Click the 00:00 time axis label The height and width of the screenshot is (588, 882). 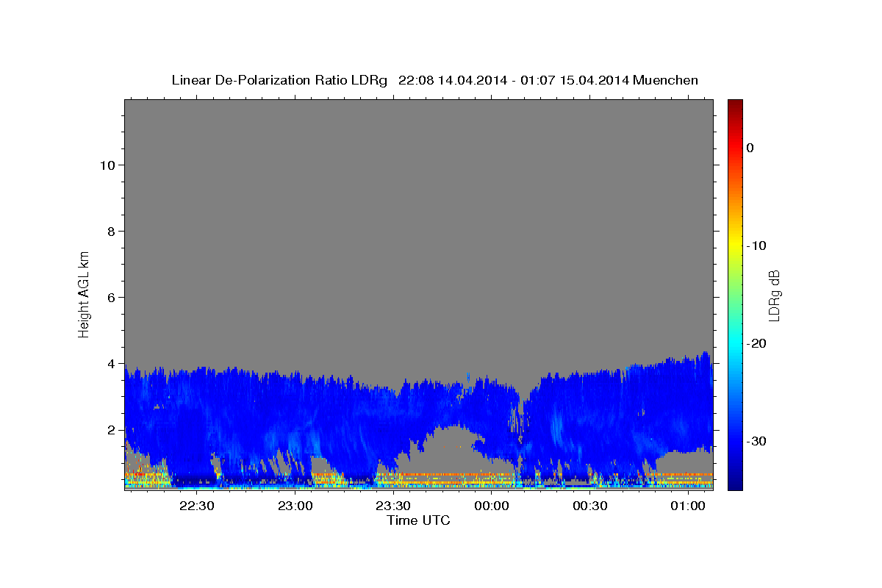pyautogui.click(x=492, y=506)
